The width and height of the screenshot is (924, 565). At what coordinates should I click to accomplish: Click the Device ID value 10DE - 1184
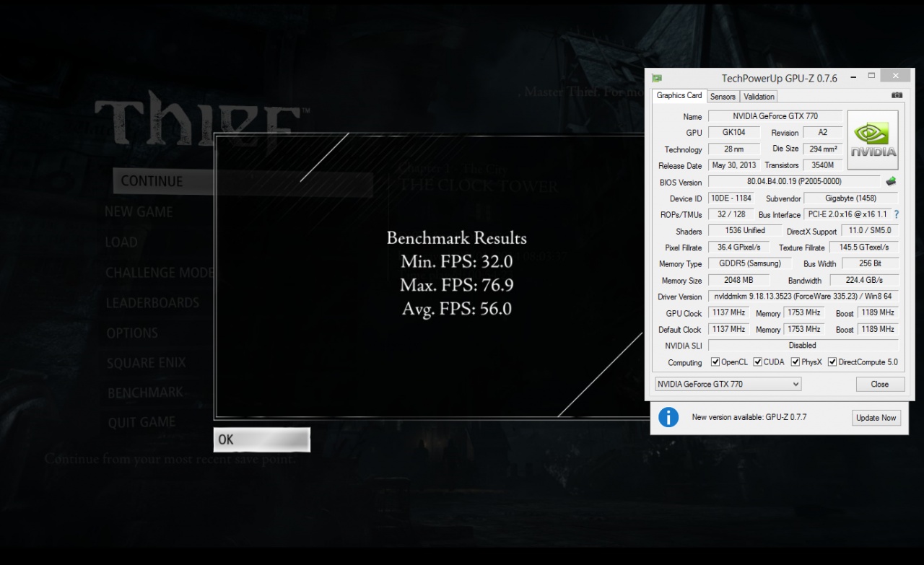(x=731, y=198)
